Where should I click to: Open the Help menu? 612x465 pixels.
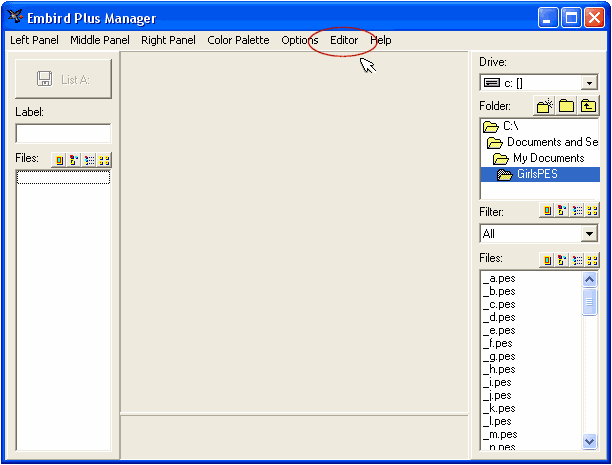[x=381, y=40]
